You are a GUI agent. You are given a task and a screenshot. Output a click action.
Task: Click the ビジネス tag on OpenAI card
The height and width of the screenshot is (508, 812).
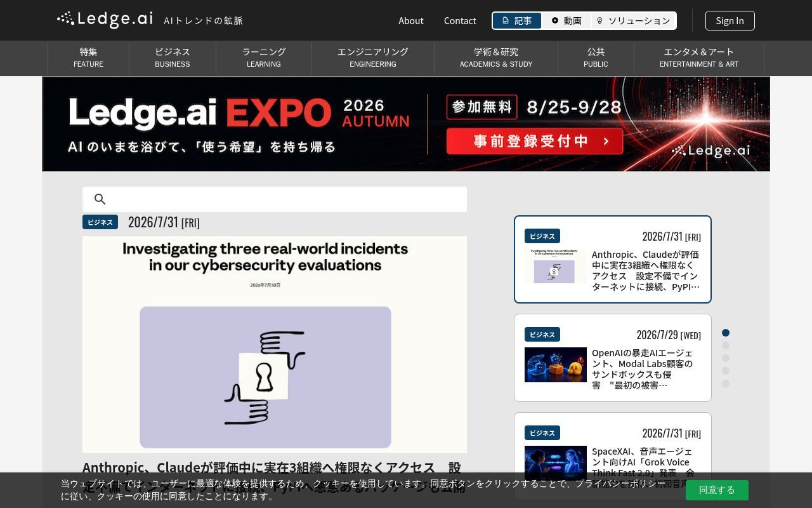click(542, 335)
